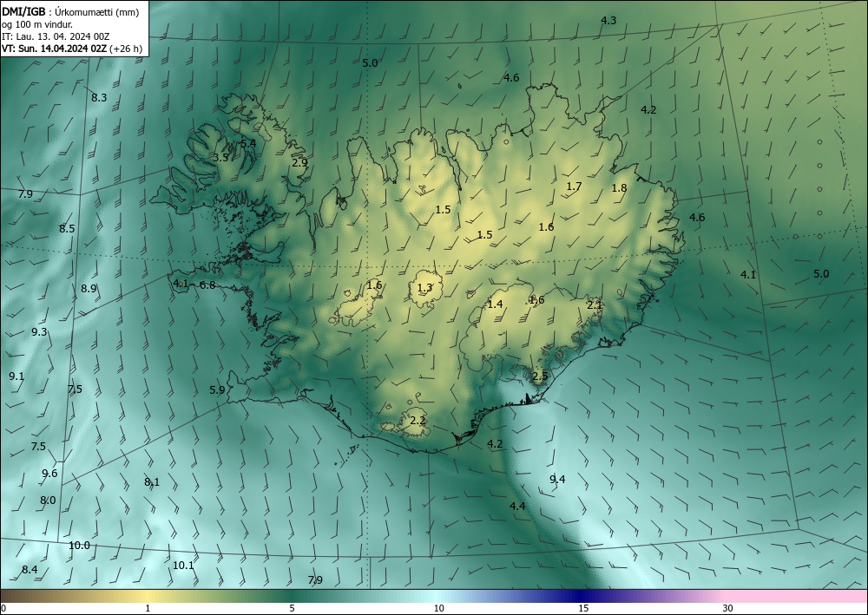The width and height of the screenshot is (868, 615).
Task: Click the map value 8.9
Action: (x=89, y=288)
